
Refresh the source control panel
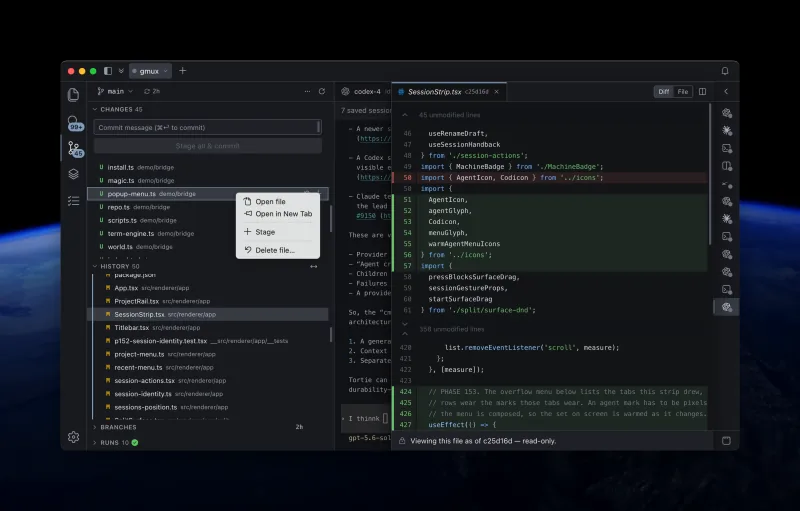click(322, 91)
